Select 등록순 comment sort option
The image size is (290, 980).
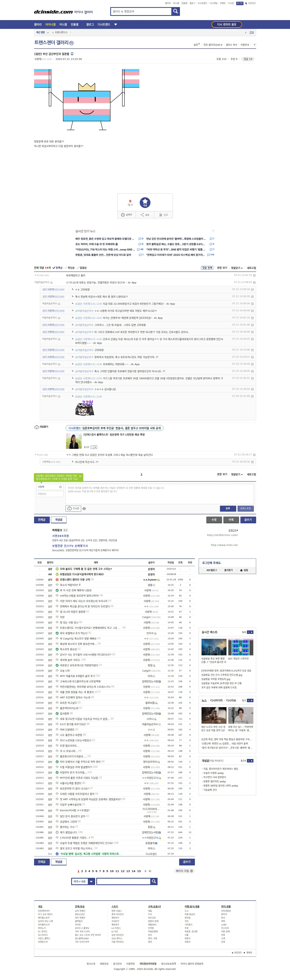click(x=58, y=267)
